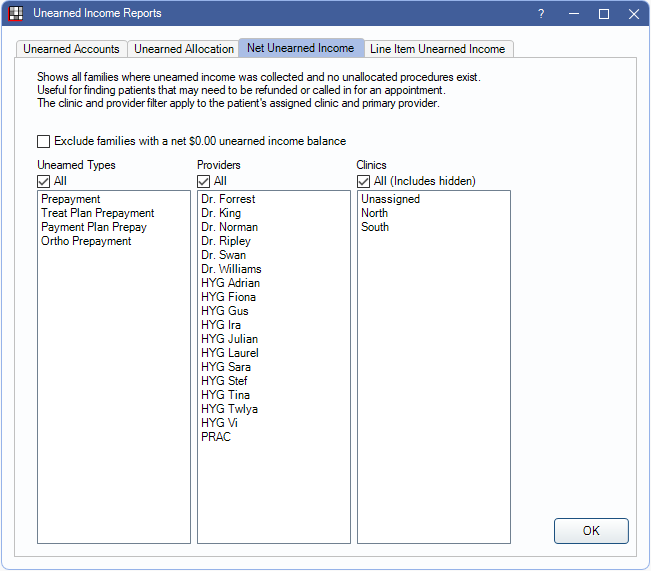
Task: Select Dr. Forrest in Providers list
Action: (227, 199)
